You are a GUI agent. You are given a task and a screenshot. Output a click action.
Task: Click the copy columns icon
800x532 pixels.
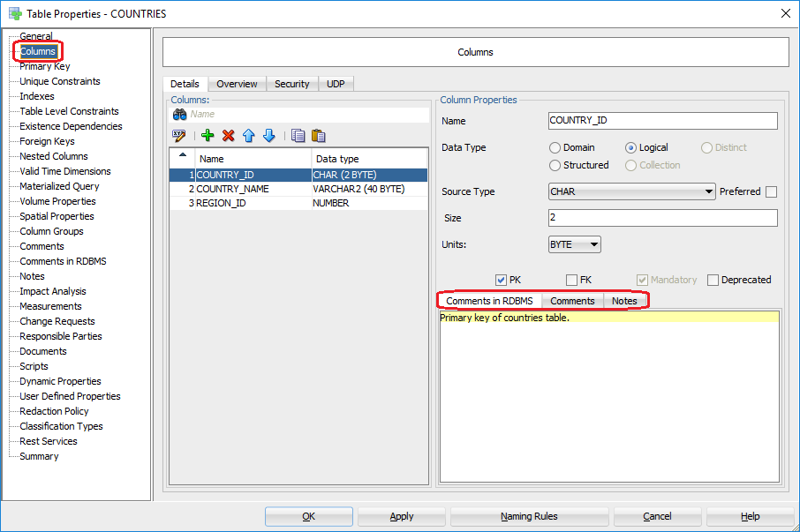298,136
